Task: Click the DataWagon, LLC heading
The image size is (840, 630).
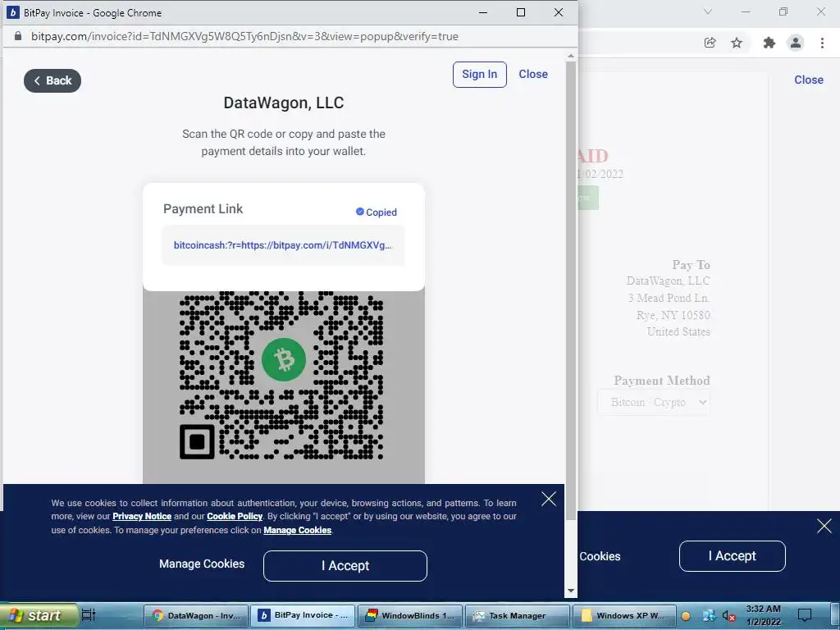Action: [283, 103]
